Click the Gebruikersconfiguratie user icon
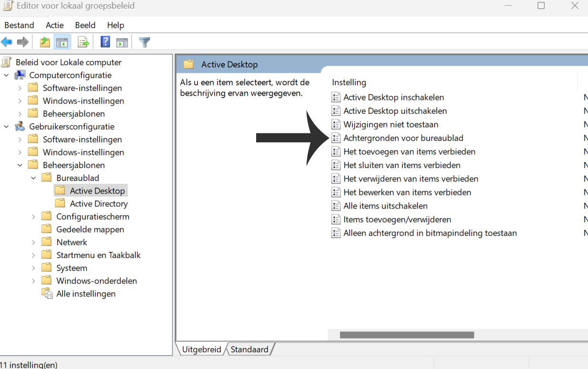This screenshot has width=588, height=369. click(x=20, y=126)
